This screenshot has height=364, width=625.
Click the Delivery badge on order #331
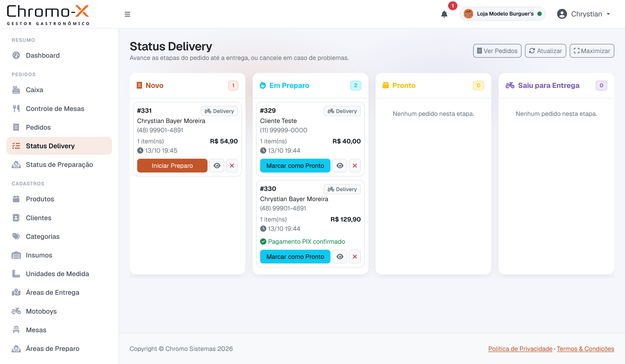[x=219, y=111]
